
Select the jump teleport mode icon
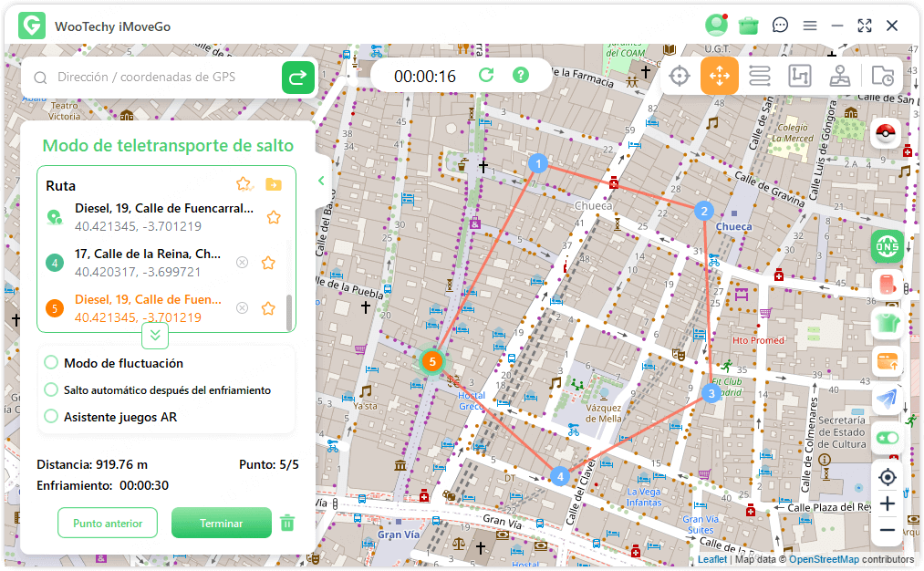point(720,76)
